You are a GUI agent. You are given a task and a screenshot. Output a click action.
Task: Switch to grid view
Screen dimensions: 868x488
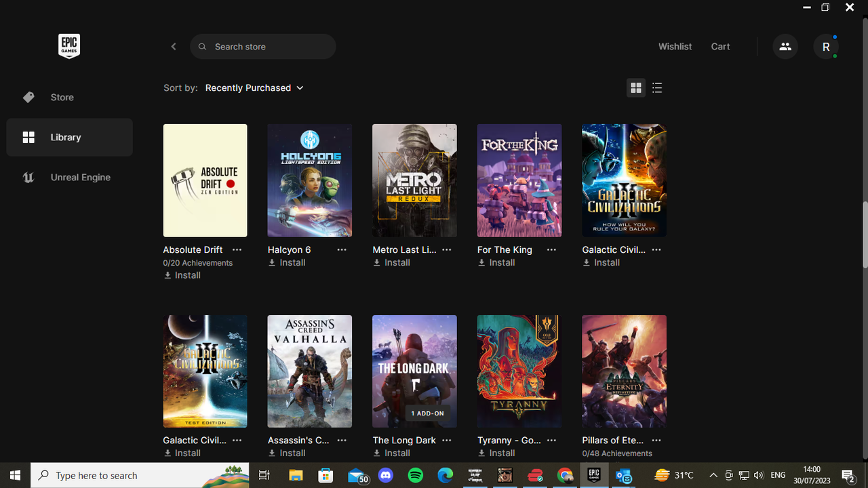point(636,88)
